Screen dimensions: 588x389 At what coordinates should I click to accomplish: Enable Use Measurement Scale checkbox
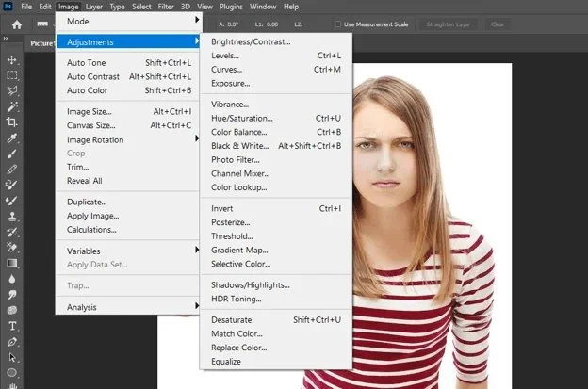click(337, 24)
